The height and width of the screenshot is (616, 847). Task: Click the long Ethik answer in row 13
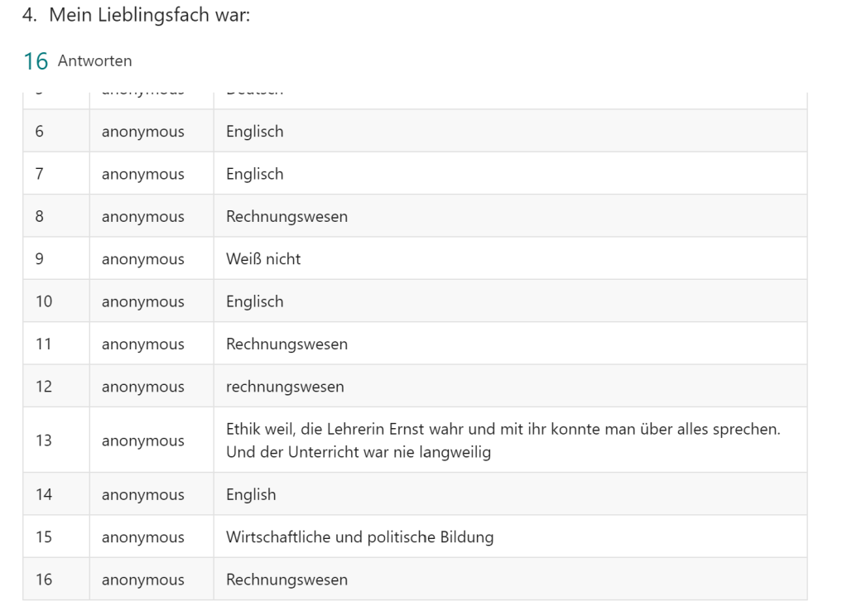click(x=503, y=440)
